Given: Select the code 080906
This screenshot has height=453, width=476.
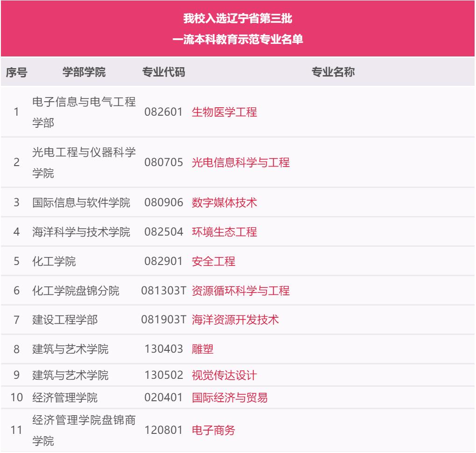Looking at the screenshot, I should click(x=164, y=202).
